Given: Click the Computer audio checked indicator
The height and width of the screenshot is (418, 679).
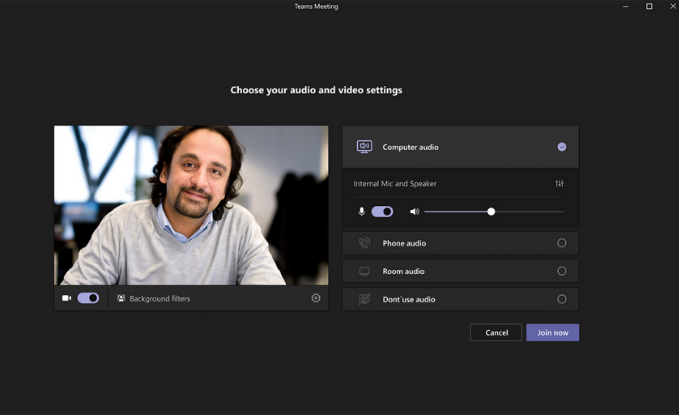Looking at the screenshot, I should coord(562,147).
